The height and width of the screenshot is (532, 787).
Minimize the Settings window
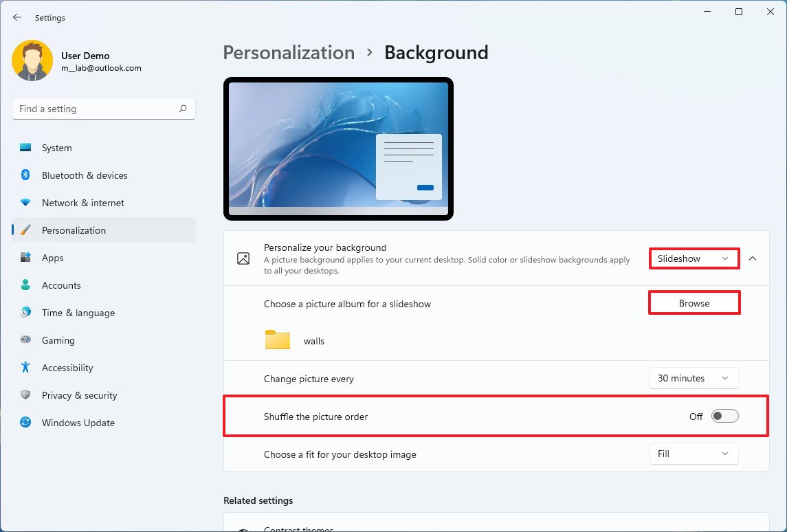(x=707, y=12)
